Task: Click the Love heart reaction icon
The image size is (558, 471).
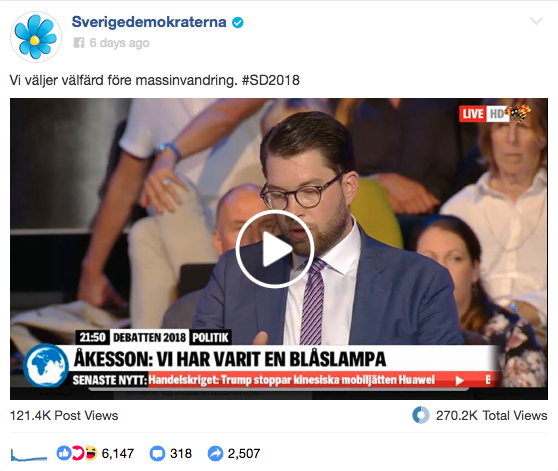Action: click(x=76, y=453)
